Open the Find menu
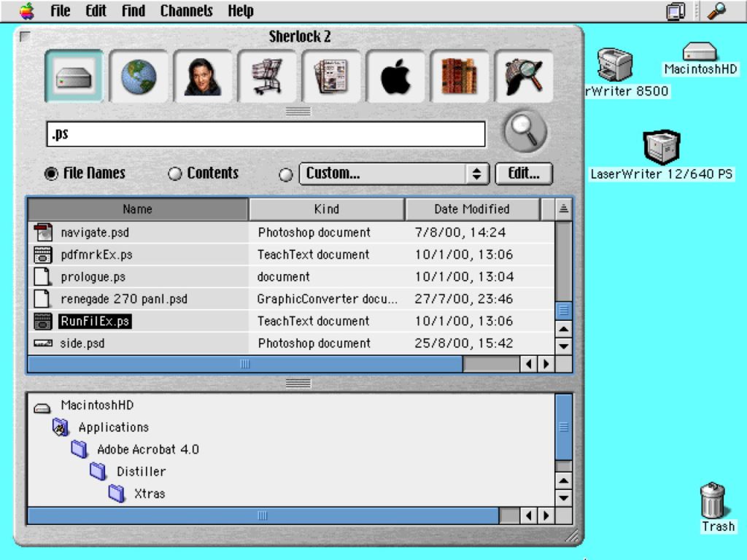The width and height of the screenshot is (747, 560). click(133, 11)
